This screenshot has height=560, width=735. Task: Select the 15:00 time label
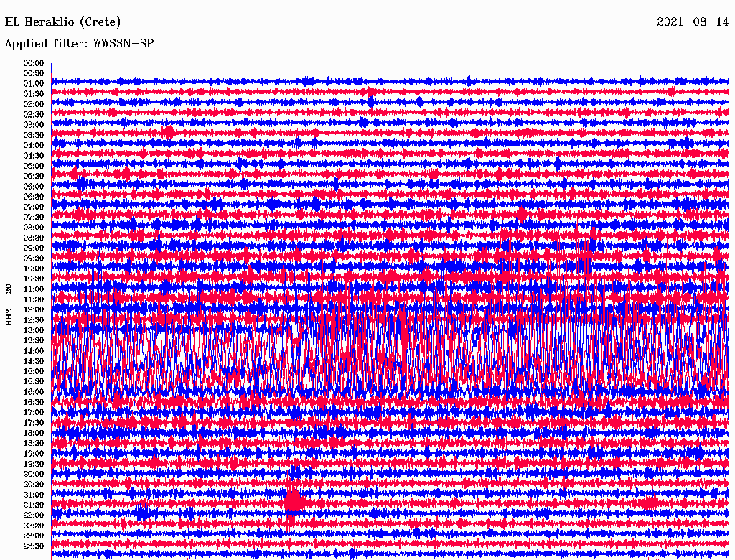click(x=34, y=371)
